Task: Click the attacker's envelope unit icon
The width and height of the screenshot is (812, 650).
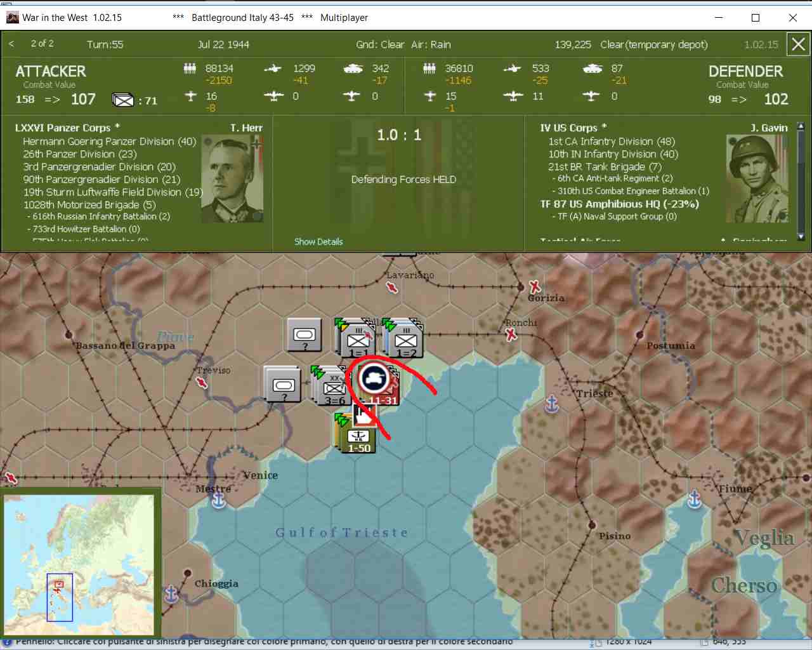Action: point(123,100)
